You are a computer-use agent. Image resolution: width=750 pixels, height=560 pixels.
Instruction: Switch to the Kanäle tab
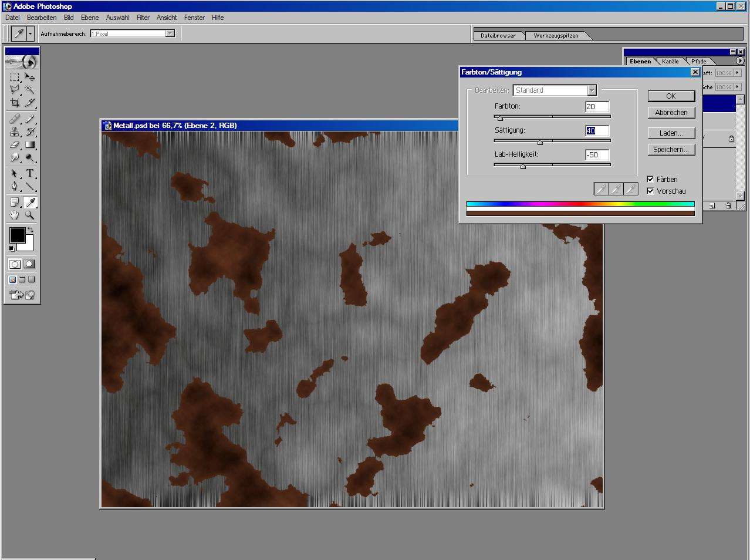pos(670,61)
